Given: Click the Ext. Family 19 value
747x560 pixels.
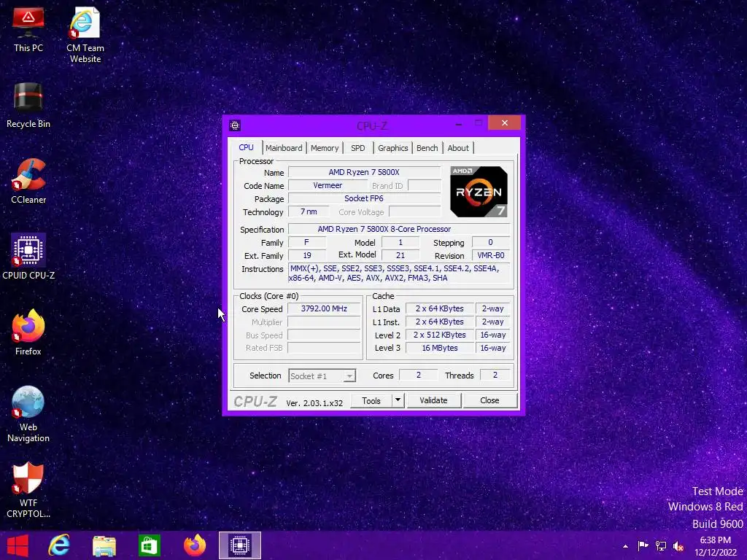Looking at the screenshot, I should click(307, 255).
